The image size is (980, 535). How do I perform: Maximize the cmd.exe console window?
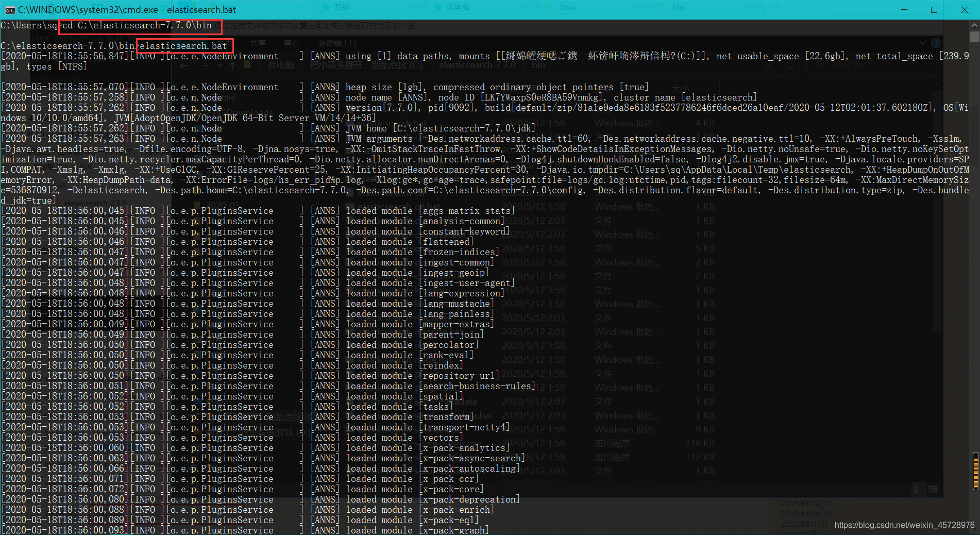coord(934,10)
